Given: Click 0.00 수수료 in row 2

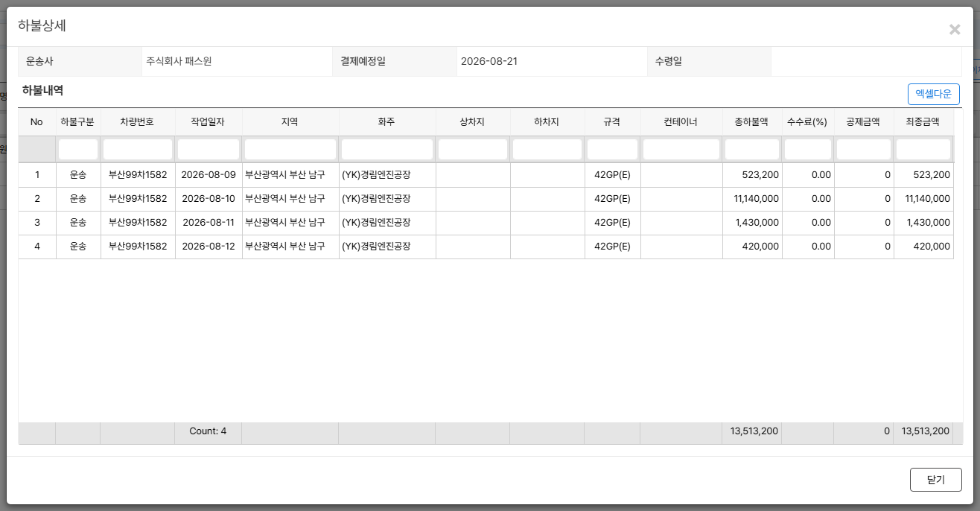Looking at the screenshot, I should (808, 199).
